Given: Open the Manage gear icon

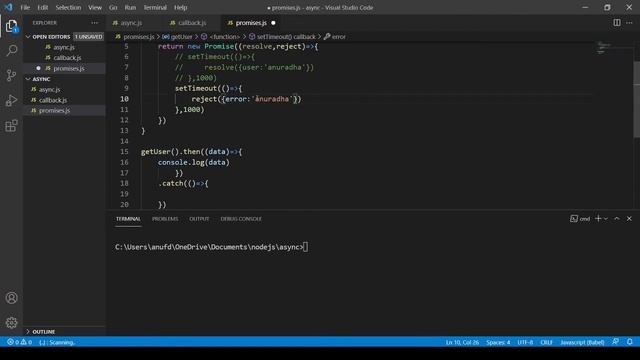Looking at the screenshot, I should coord(11,322).
